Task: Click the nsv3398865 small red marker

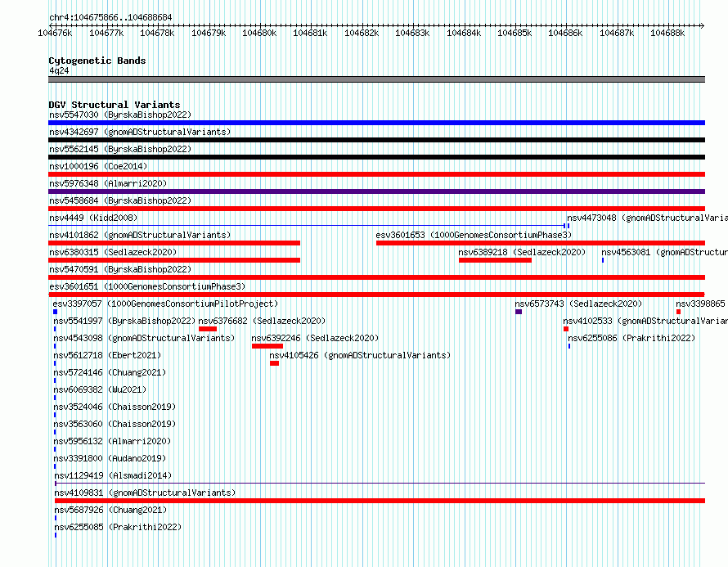Action: (x=678, y=312)
